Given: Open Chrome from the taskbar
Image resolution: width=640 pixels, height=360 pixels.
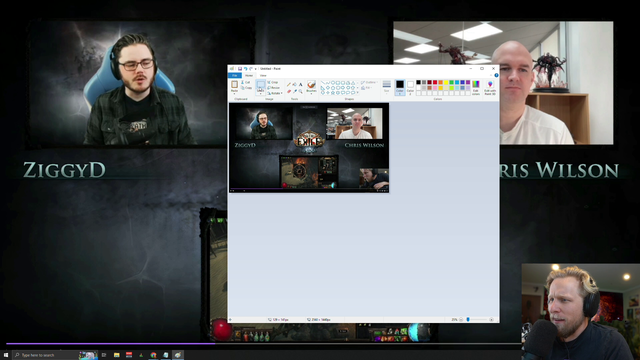Looking at the screenshot, I should pos(153,355).
